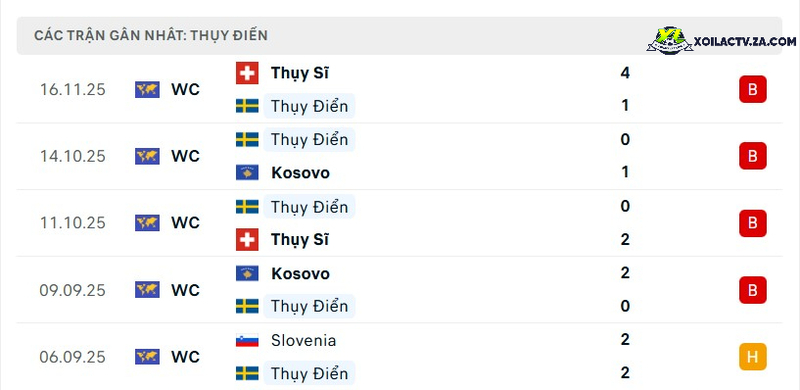Click the Các trận gần nhất header

click(151, 36)
